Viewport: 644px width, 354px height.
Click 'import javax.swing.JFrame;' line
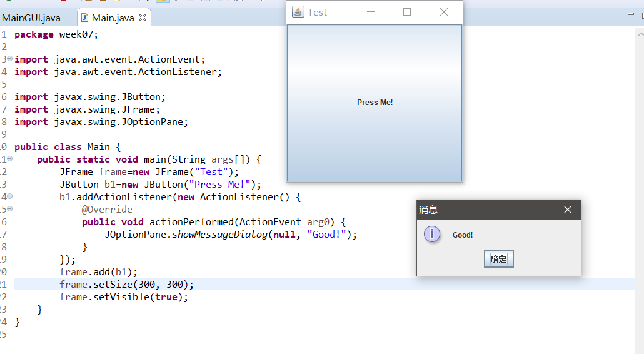click(x=87, y=109)
